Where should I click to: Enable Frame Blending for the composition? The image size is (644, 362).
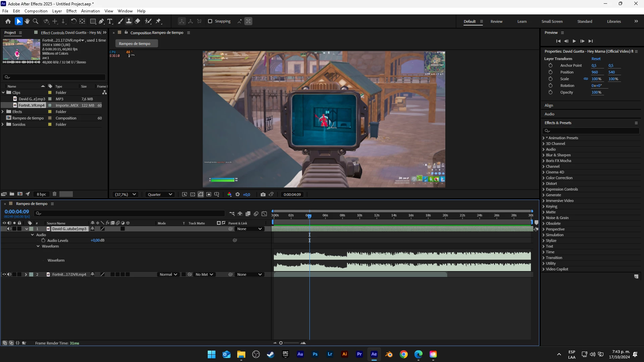[x=248, y=214]
